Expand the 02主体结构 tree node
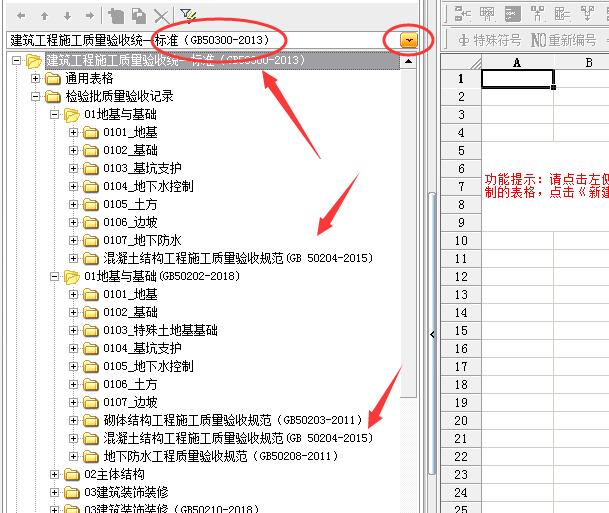The image size is (609, 513). pyautogui.click(x=55, y=474)
